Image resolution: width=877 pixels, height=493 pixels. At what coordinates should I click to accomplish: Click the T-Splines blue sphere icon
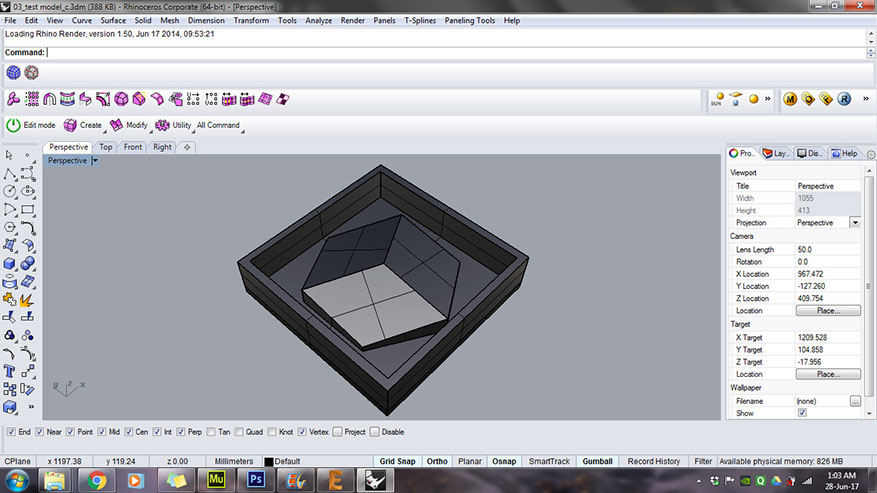13,73
